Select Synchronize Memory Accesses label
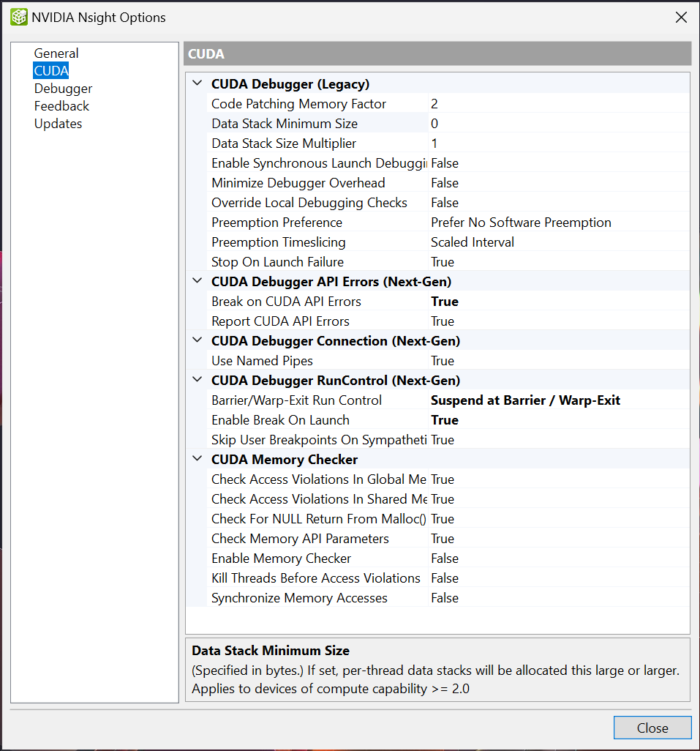700x751 pixels. (299, 598)
